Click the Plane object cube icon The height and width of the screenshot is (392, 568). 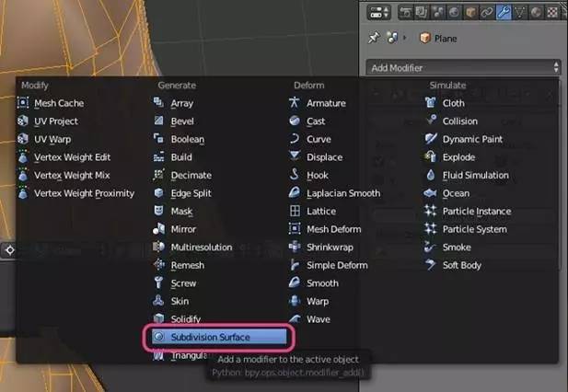[x=425, y=38]
